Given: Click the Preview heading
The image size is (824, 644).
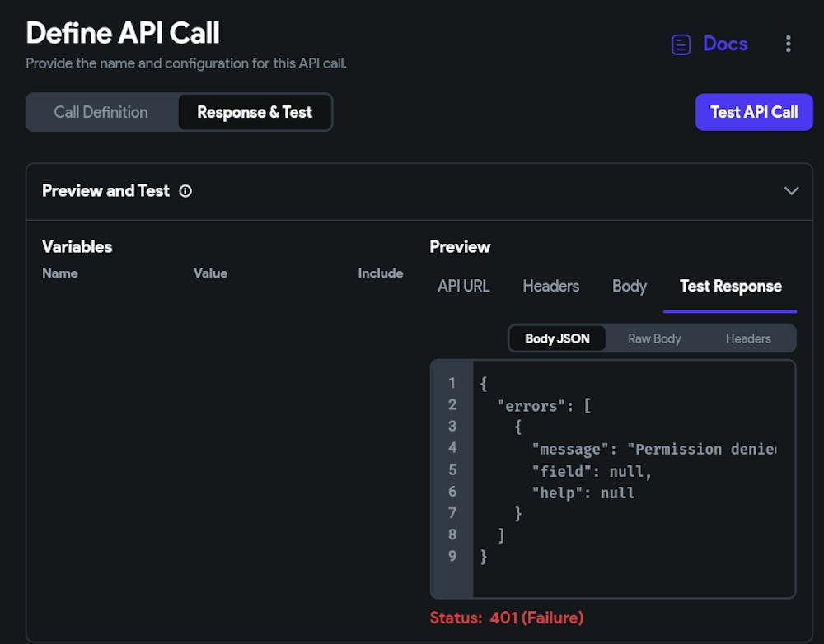Looking at the screenshot, I should click(x=460, y=247).
